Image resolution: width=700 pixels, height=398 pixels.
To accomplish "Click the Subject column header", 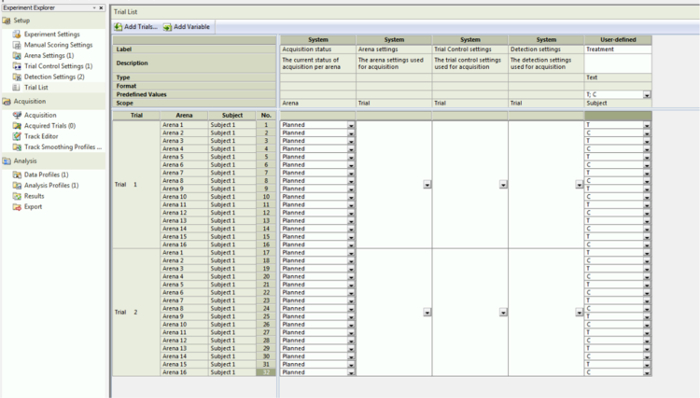I will (x=232, y=116).
